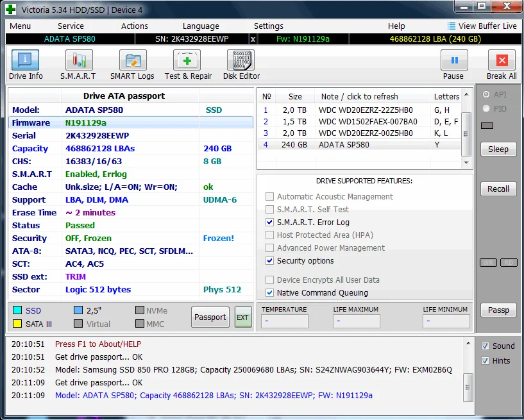Click the green cross Victoria title icon
Image resolution: width=524 pixels, height=420 pixels.
[x=11, y=10]
